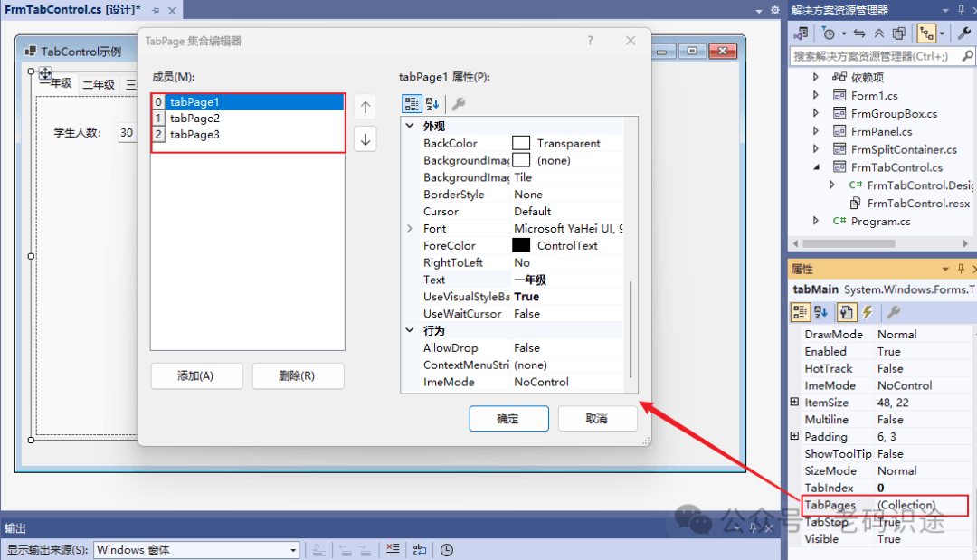This screenshot has height=560, width=977.
Task: Click the Alphabetical sort icon in the dialog
Action: point(432,103)
